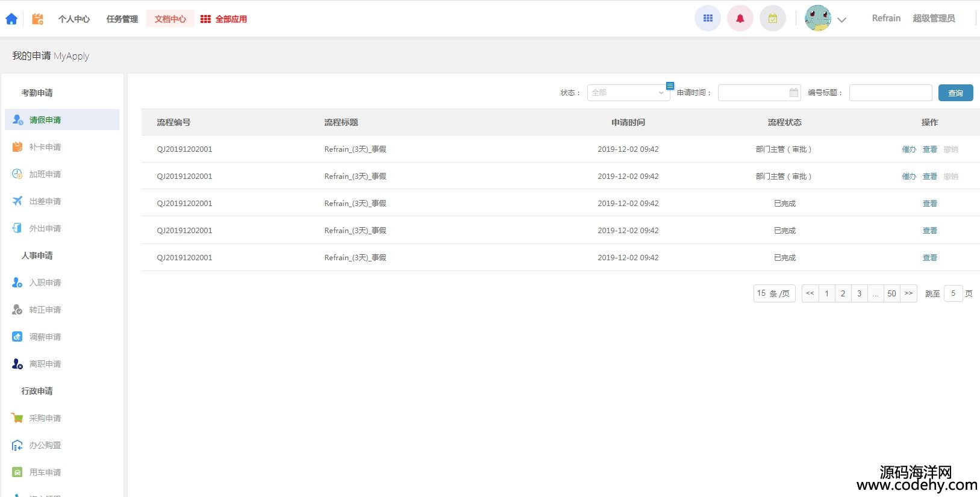Viewport: 980px width, 497px height.
Task: Click 查看 in third row
Action: pos(930,204)
